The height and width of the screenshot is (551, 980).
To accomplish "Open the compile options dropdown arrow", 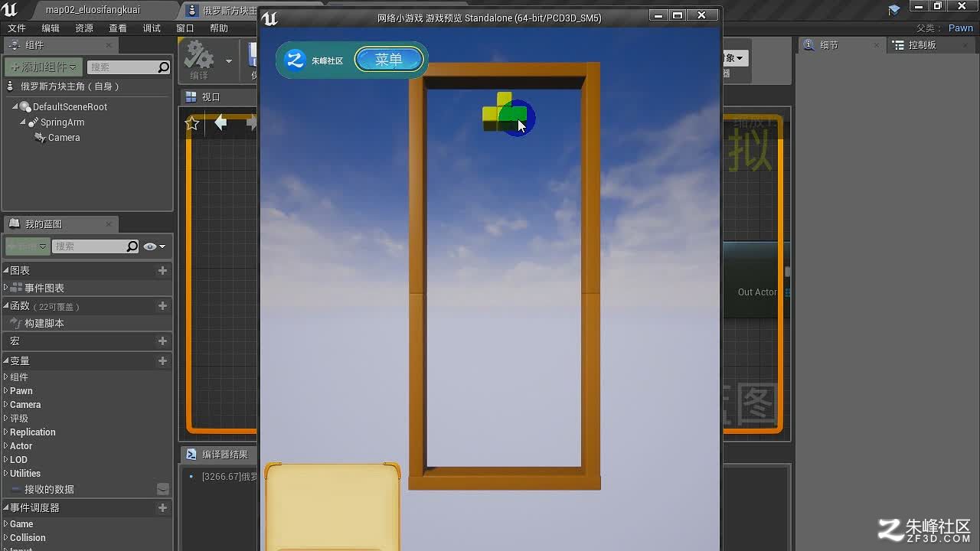I will click(228, 60).
